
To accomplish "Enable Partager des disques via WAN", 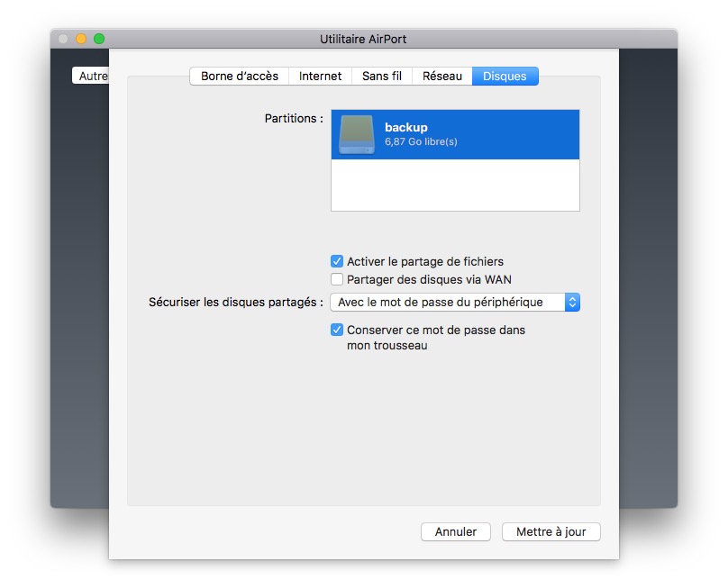I will pyautogui.click(x=337, y=279).
